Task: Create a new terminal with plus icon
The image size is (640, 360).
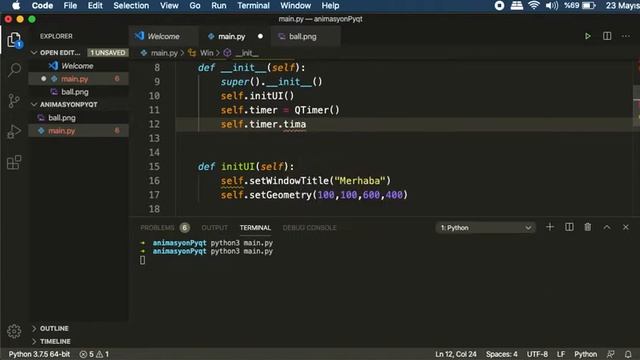Action: [550, 227]
